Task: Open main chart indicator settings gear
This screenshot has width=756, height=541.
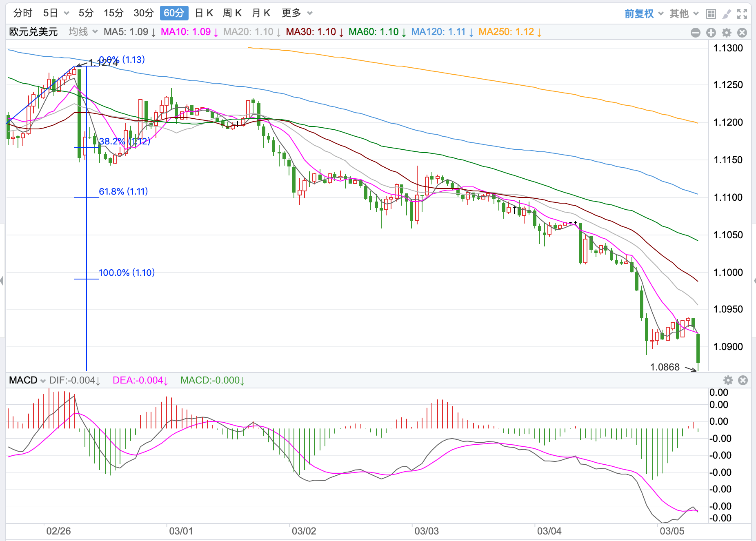Action: (x=727, y=33)
